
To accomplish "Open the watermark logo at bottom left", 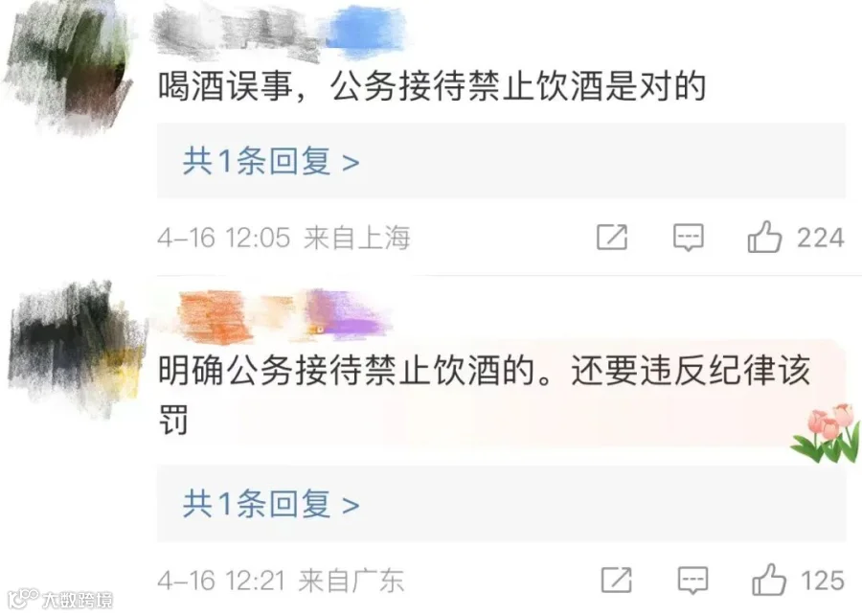I will (60, 599).
